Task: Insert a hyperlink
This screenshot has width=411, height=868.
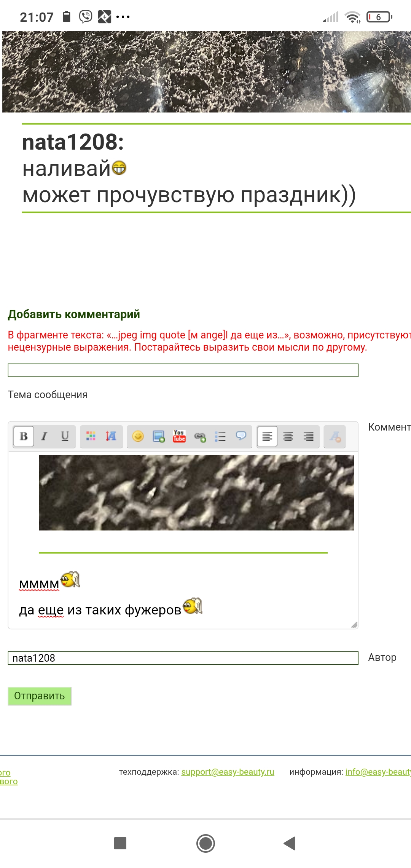Action: [200, 436]
